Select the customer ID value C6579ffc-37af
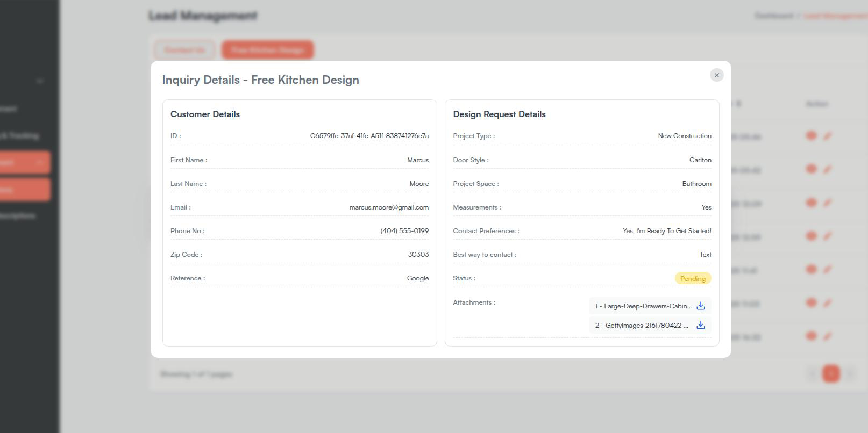This screenshot has width=868, height=433. (369, 136)
